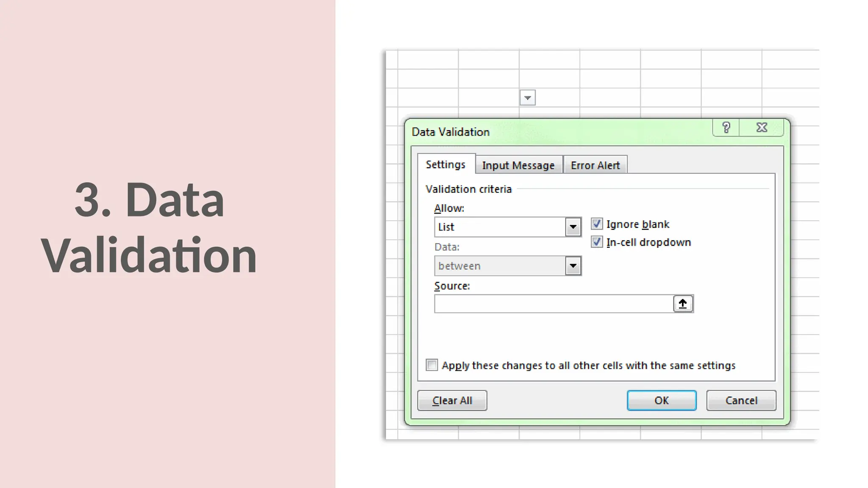Click the range selector arrow beside Source

click(x=683, y=304)
